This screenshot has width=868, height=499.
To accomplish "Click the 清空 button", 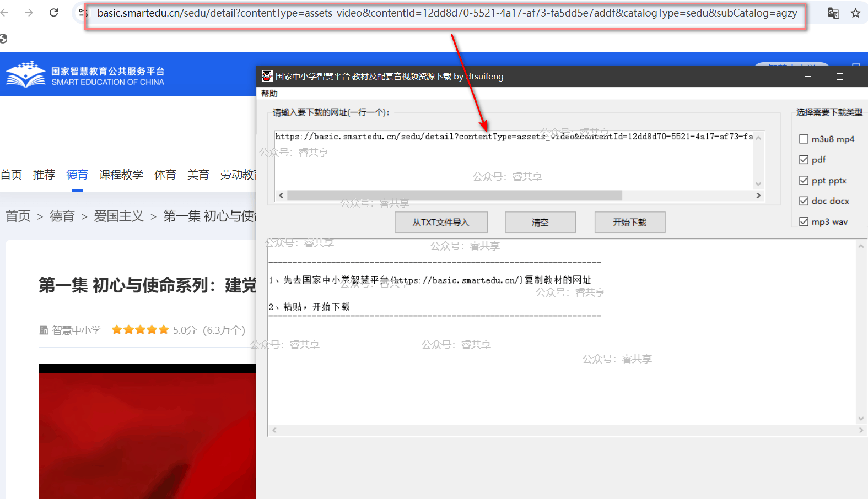I will click(x=540, y=223).
